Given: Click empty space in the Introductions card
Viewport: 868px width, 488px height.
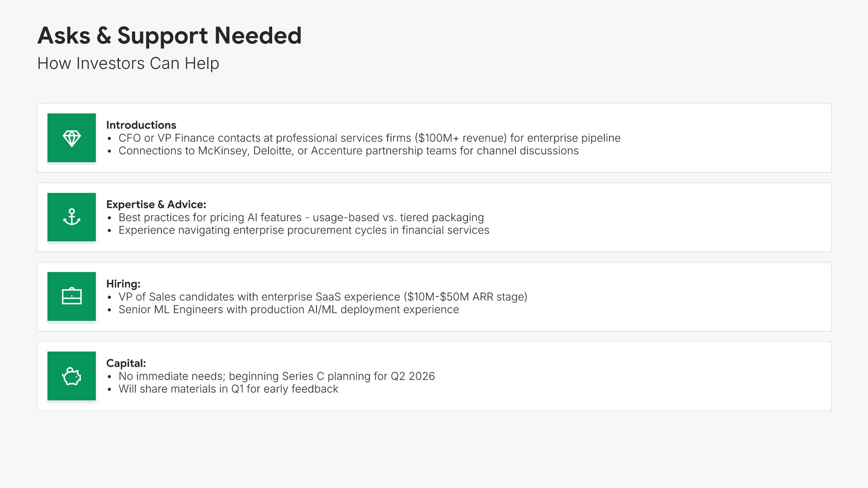Looking at the screenshot, I should tap(723, 138).
